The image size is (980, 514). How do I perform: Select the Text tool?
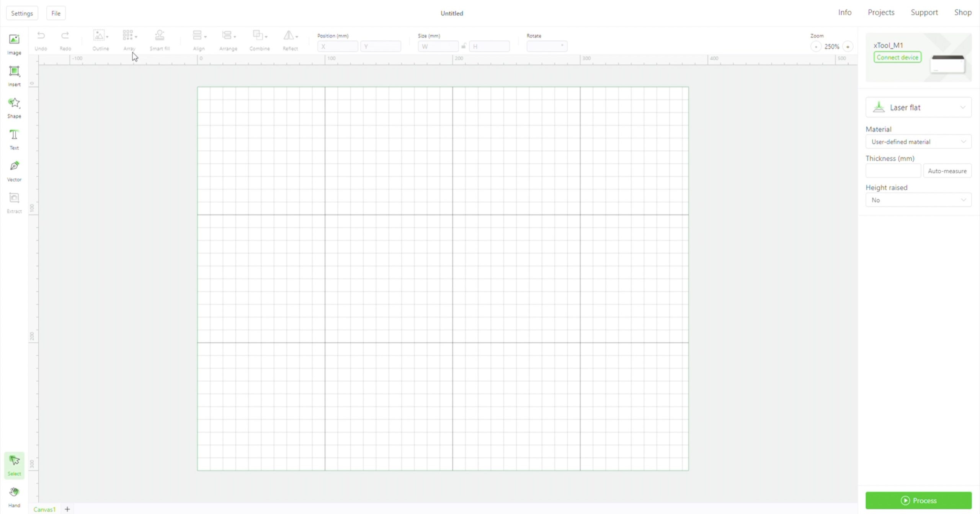tap(14, 138)
